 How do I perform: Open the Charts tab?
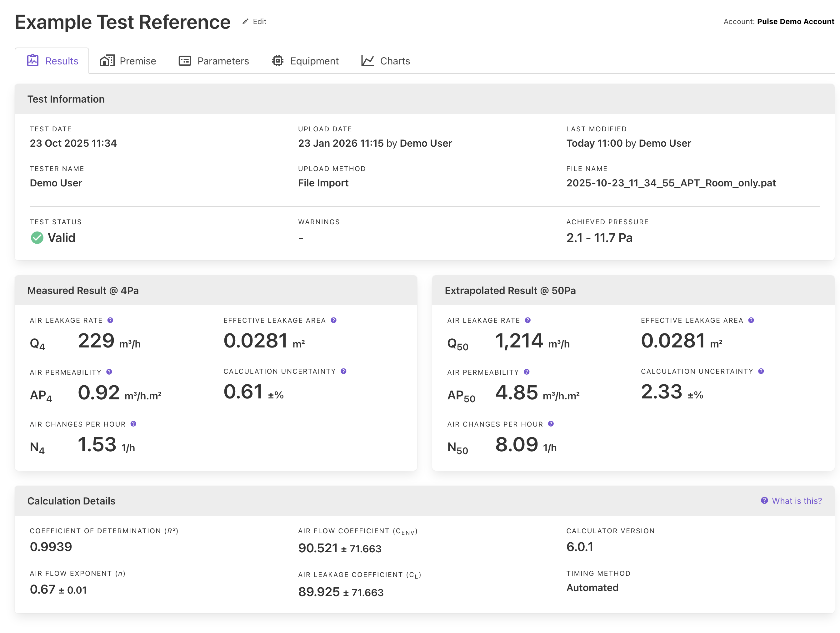coord(385,61)
